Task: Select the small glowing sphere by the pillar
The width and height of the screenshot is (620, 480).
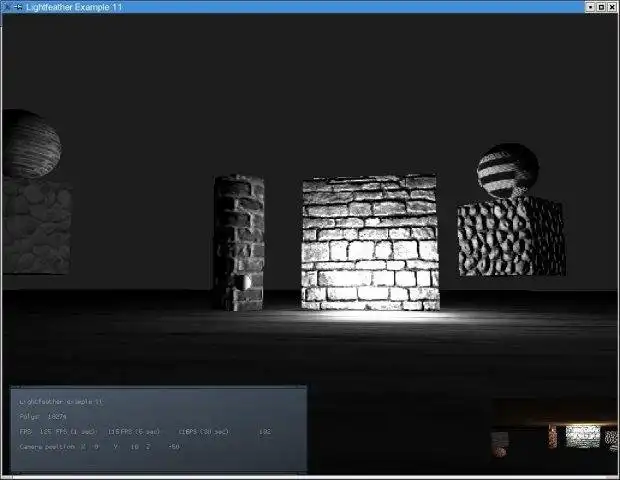Action: coord(245,283)
